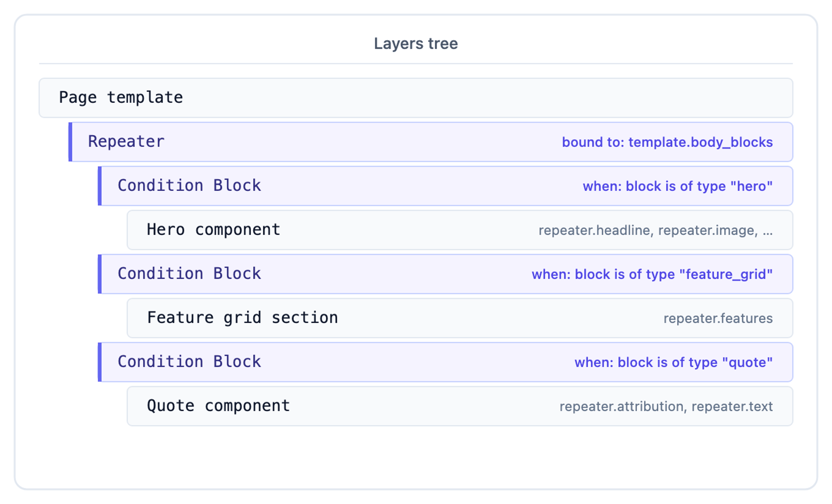Click the 'when: block is of type "hero"' text
Image resolution: width=832 pixels, height=504 pixels.
(678, 186)
